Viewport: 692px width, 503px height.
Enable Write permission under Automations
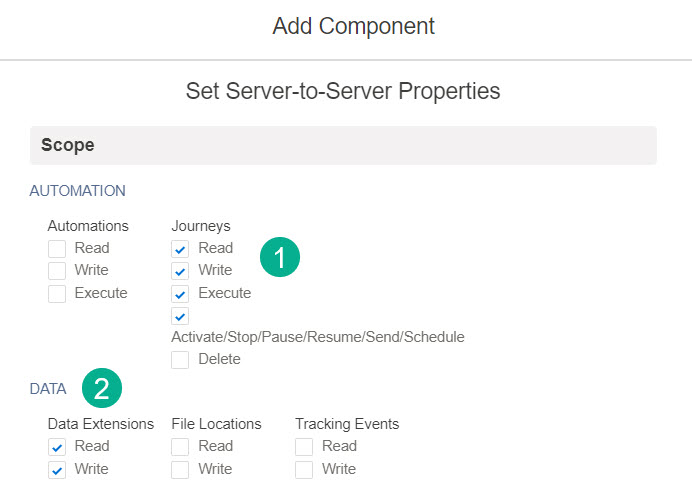click(57, 271)
